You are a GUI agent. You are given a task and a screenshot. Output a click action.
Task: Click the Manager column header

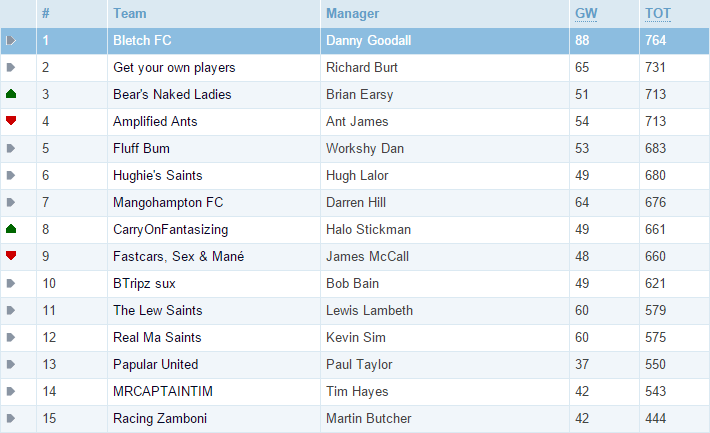point(352,14)
